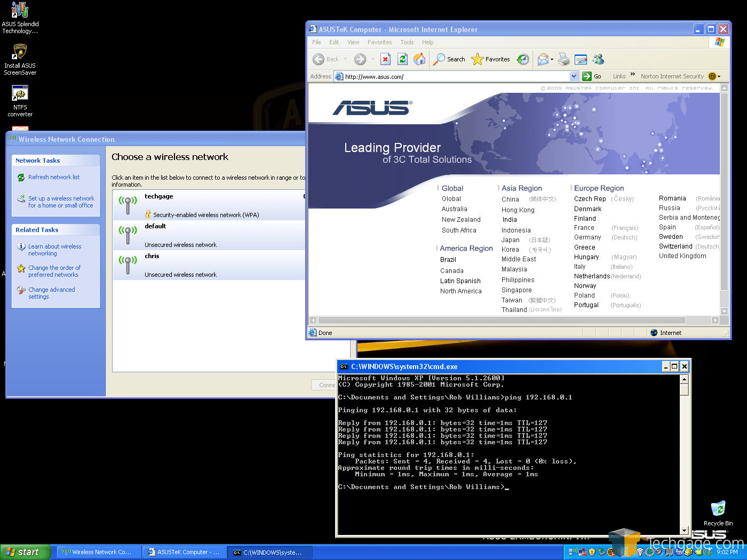Open Favorites star in IE toolbar
The height and width of the screenshot is (560, 747).
coord(490,59)
